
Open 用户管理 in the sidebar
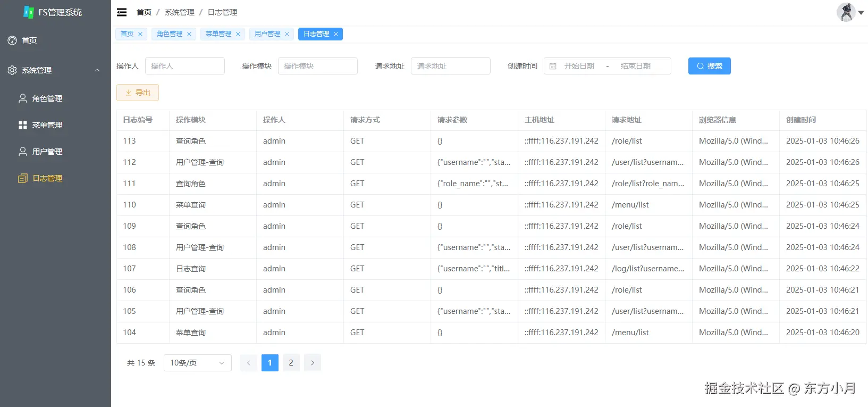pos(55,152)
